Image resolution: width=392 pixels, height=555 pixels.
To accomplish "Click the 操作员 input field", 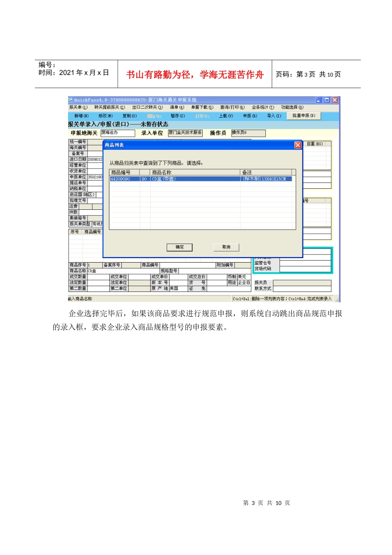I will (x=248, y=133).
